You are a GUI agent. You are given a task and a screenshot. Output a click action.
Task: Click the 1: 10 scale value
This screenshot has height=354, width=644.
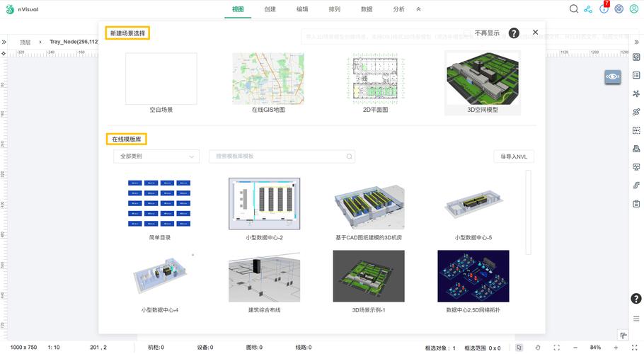click(54, 348)
